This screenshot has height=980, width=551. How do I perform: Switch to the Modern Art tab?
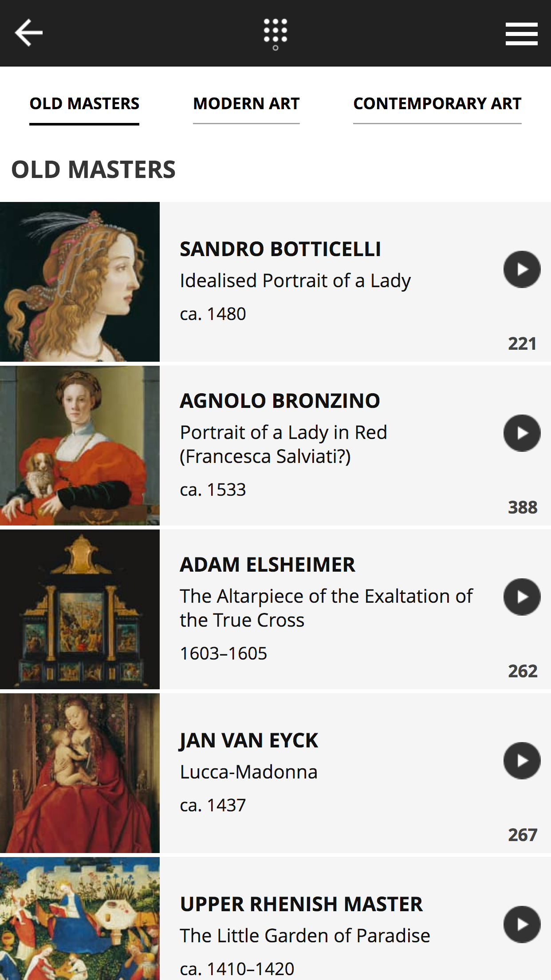tap(246, 104)
